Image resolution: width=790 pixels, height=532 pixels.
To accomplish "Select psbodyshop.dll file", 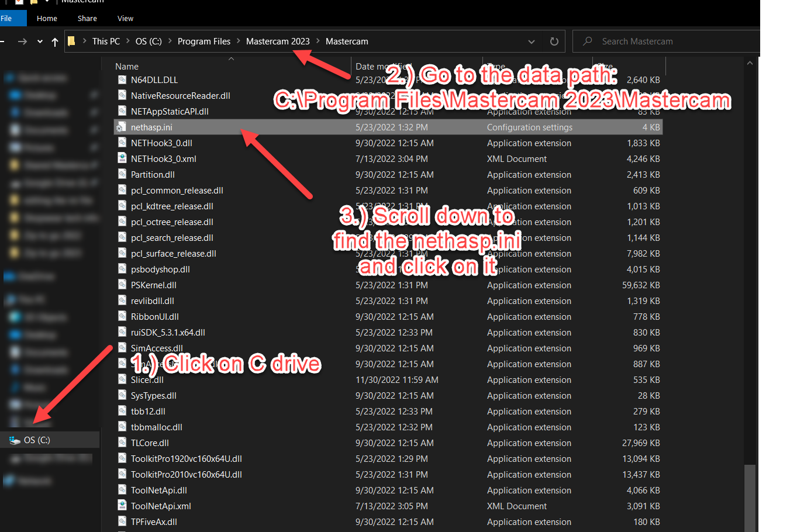I will [x=160, y=270].
